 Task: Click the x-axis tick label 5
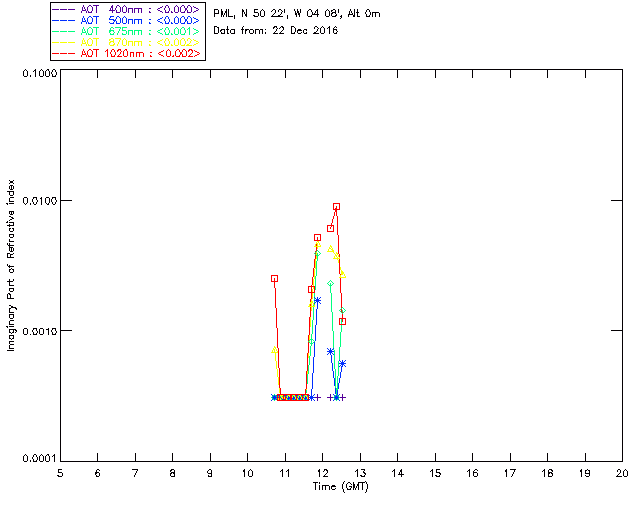coord(60,473)
